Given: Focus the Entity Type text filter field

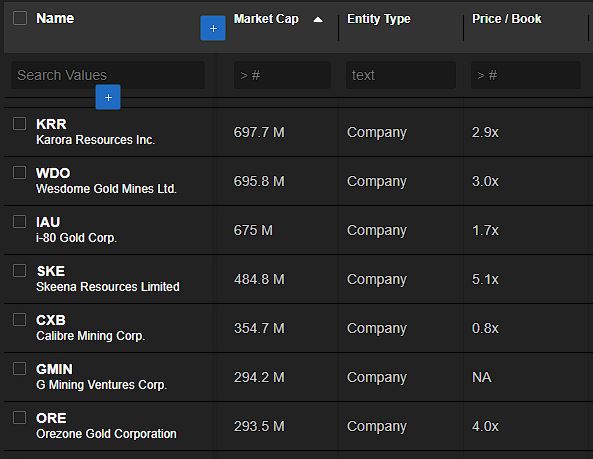Looking at the screenshot, I should [x=401, y=75].
